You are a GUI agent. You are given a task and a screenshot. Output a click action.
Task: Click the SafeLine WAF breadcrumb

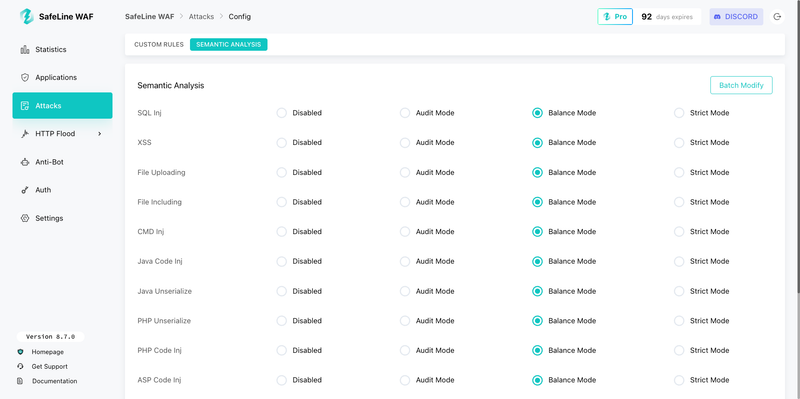149,17
